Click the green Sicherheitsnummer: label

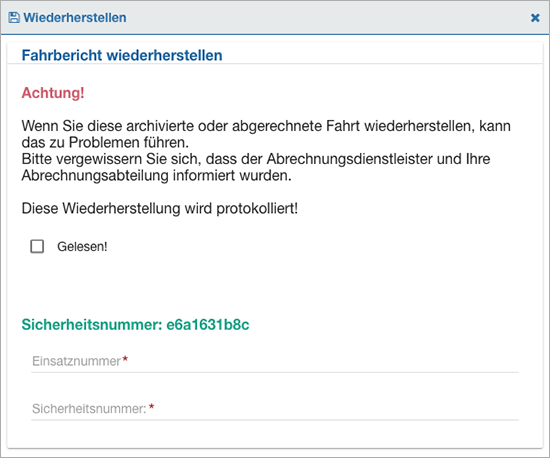pos(92,324)
